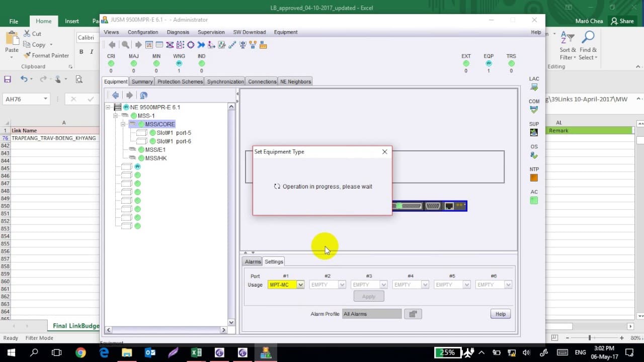Toggle Bold in Excel ribbon
Image resolution: width=644 pixels, height=362 pixels.
point(82,52)
